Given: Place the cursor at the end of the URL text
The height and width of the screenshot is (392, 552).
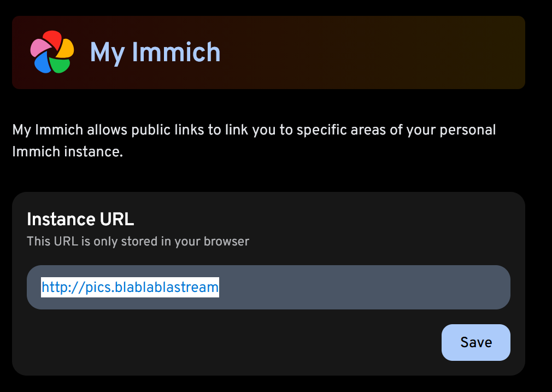Looking at the screenshot, I should point(219,287).
